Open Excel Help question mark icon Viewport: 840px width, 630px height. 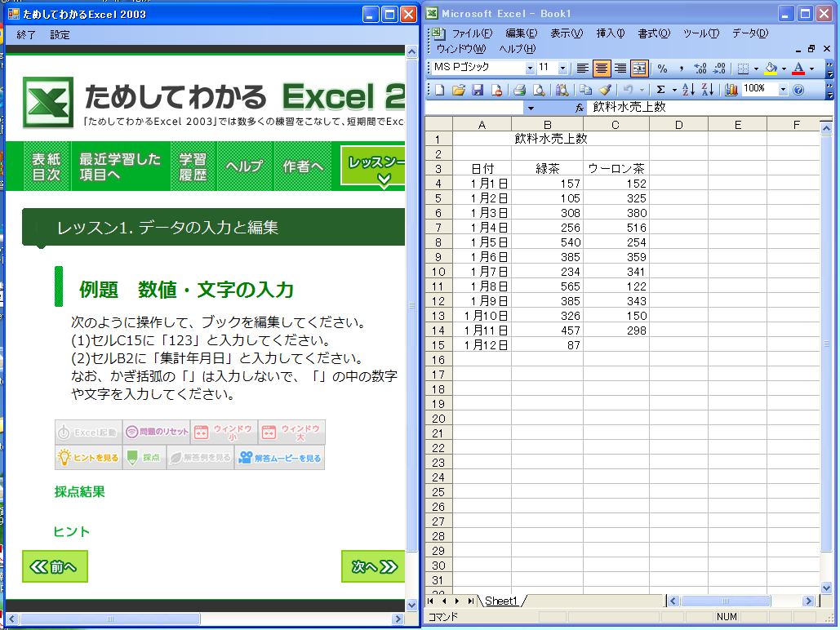coord(798,90)
